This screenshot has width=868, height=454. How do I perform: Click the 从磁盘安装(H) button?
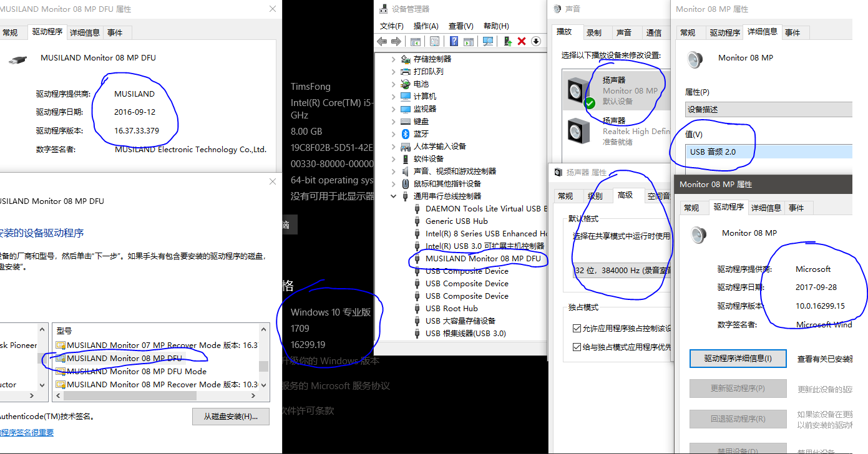[x=230, y=416]
